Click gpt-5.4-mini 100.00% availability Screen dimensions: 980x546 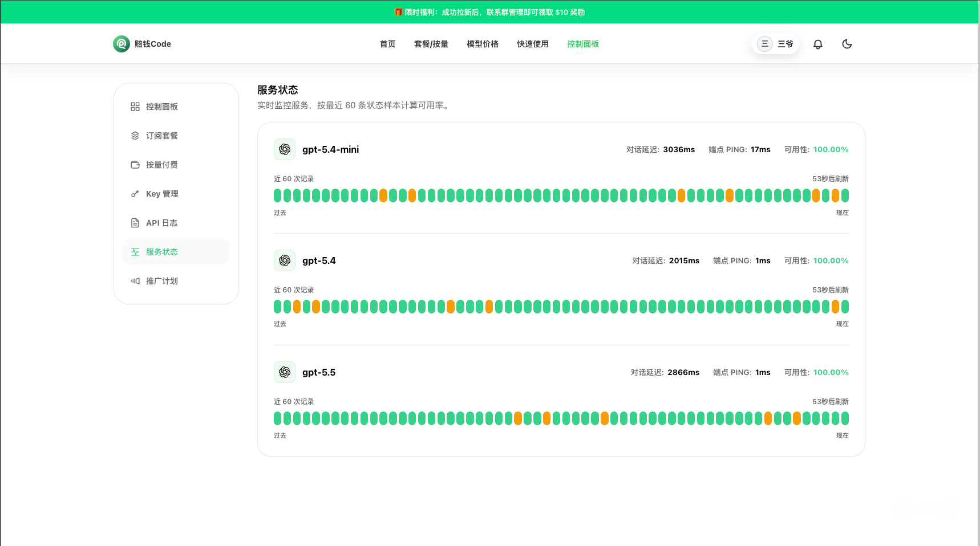tap(831, 149)
